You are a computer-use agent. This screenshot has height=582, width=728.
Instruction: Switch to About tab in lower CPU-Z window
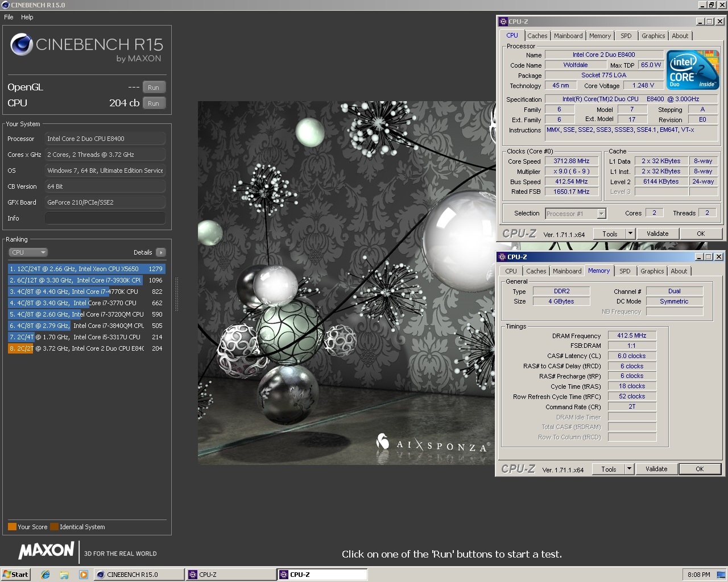tap(679, 271)
